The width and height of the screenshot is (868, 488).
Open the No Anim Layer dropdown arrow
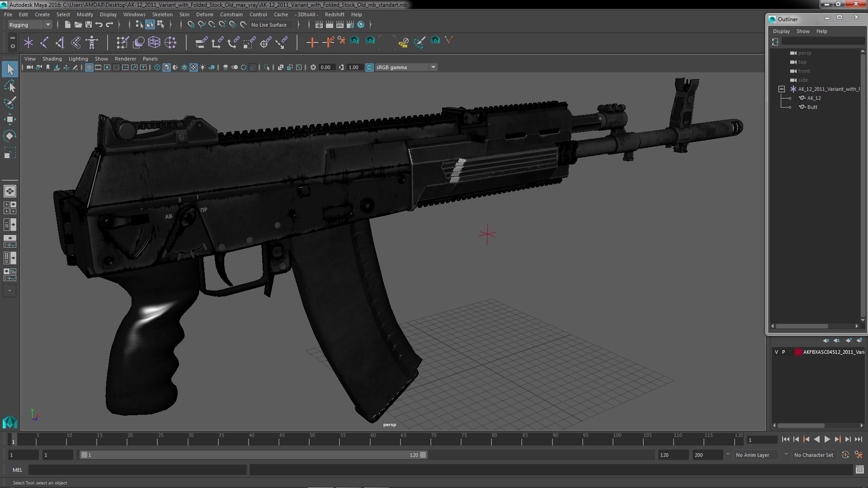728,455
